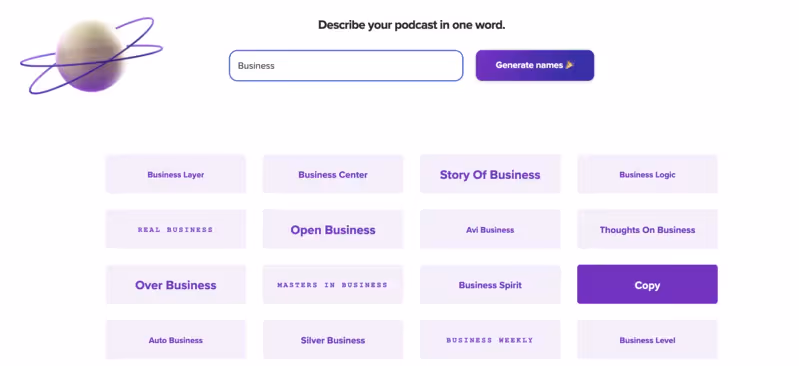This screenshot has width=799, height=366.
Task: Pick the Business Weekly name card
Action: coord(490,339)
